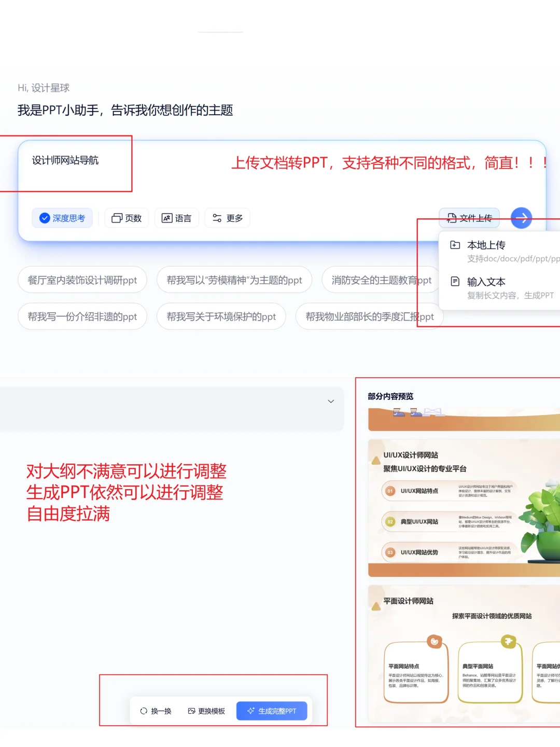The width and height of the screenshot is (560, 747).
Task: Select the 餐厅室内装饰设计调研ppt suggestion
Action: (82, 280)
